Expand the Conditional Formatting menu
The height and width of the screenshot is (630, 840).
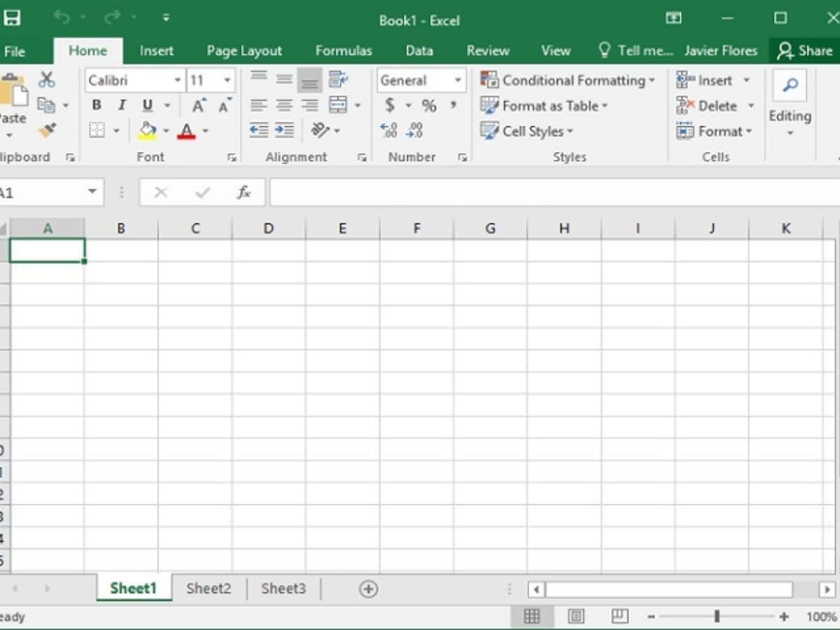tap(568, 80)
